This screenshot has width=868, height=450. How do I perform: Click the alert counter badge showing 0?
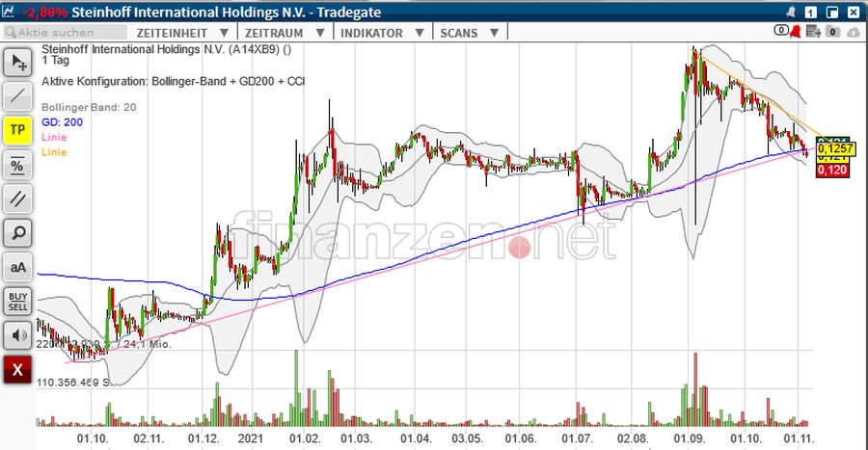[781, 31]
